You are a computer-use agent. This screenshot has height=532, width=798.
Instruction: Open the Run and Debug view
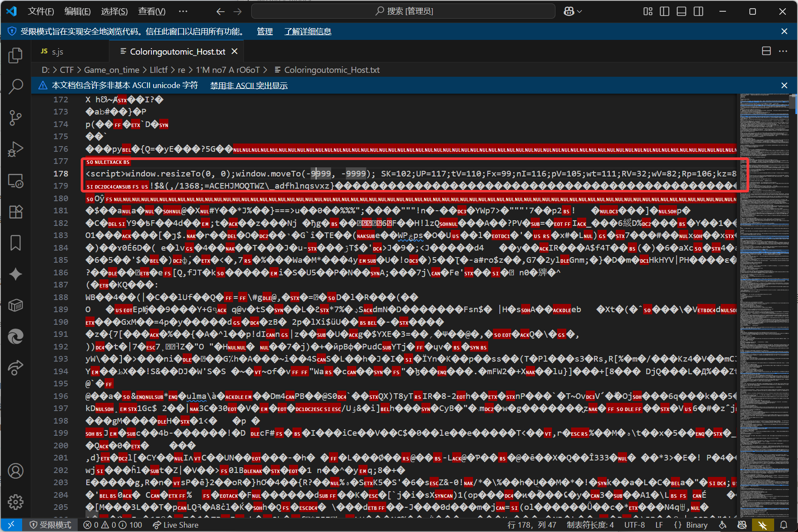16,149
